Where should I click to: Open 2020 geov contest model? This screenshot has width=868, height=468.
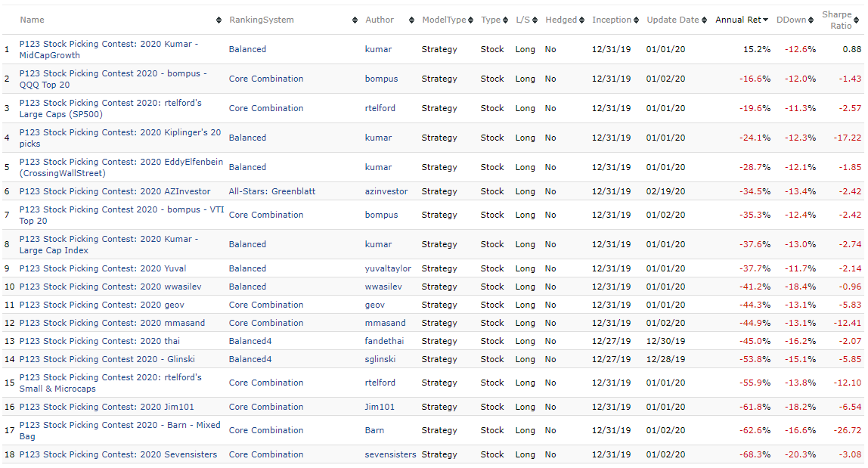[102, 305]
